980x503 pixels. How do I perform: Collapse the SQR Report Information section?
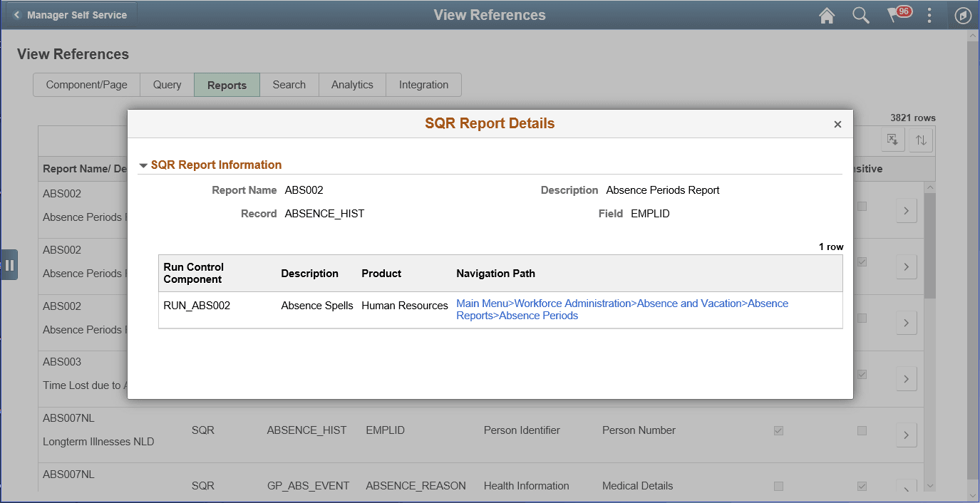[143, 165]
